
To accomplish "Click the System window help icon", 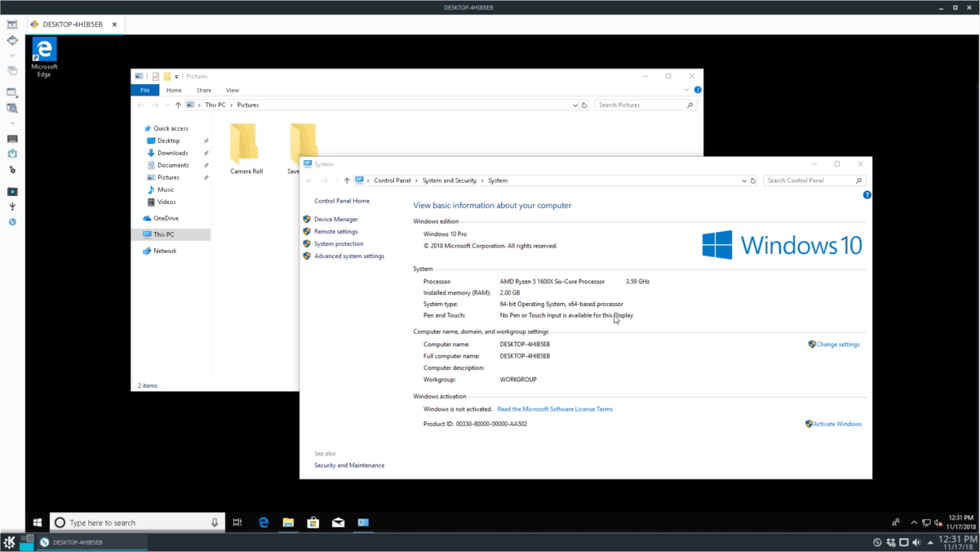I will tap(867, 195).
